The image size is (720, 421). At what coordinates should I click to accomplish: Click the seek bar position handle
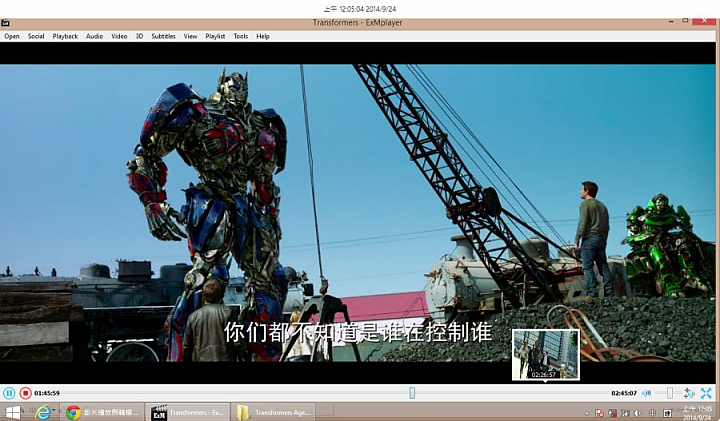pos(412,393)
